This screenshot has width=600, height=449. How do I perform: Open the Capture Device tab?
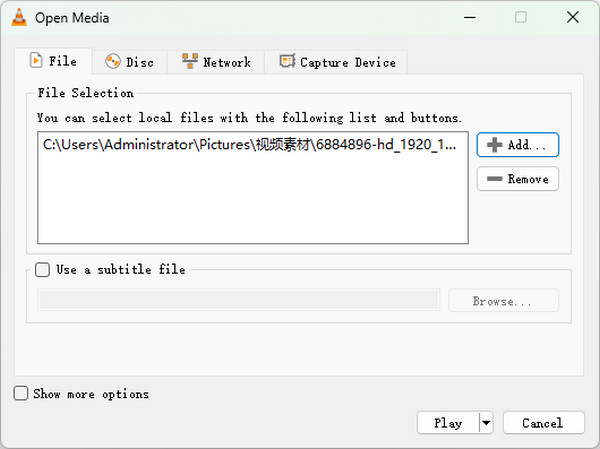[x=336, y=62]
